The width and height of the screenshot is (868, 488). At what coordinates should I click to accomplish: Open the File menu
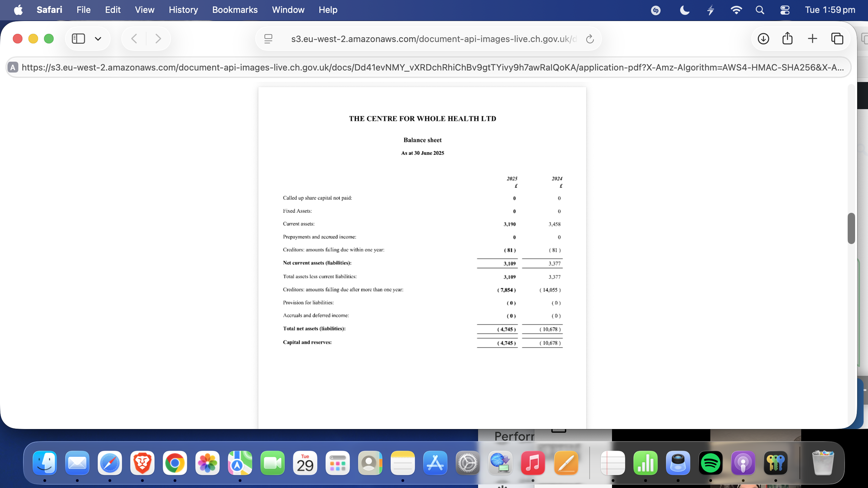83,10
